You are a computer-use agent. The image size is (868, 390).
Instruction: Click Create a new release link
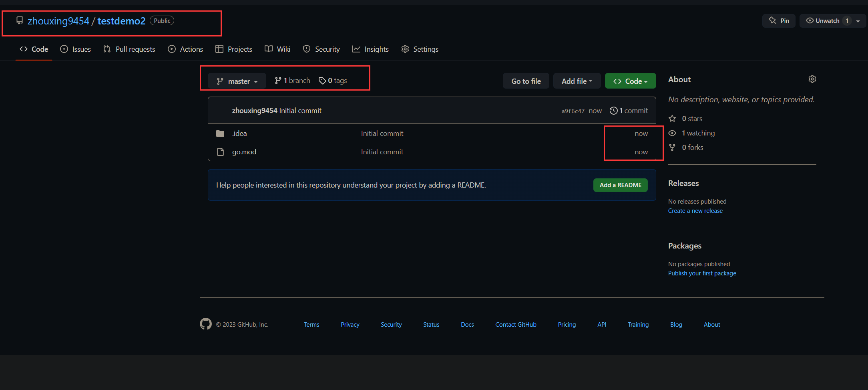(x=695, y=211)
